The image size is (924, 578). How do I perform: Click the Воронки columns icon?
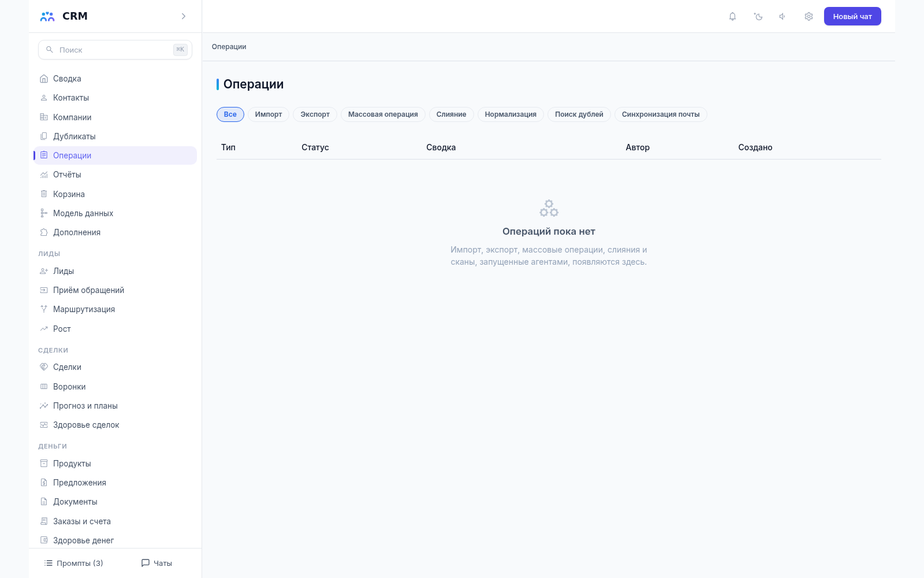click(44, 387)
